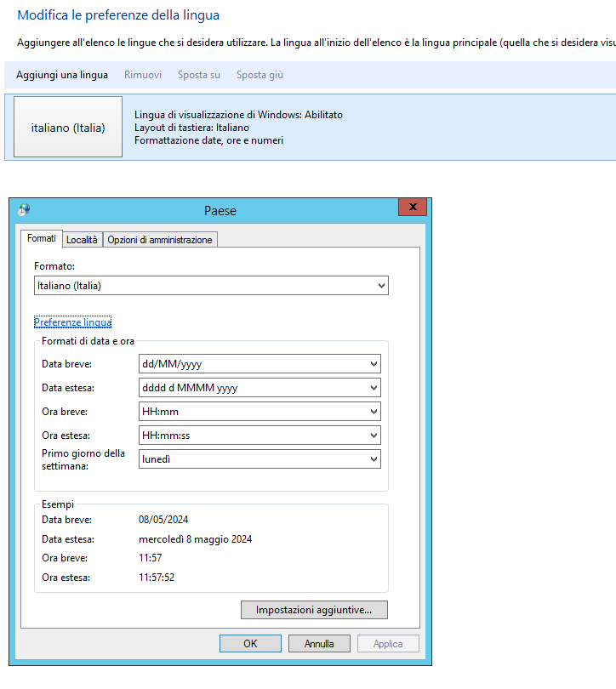Open the Formato dropdown showing Italiano (Italia)
Viewport: 616px width, 689px height.
click(x=211, y=286)
